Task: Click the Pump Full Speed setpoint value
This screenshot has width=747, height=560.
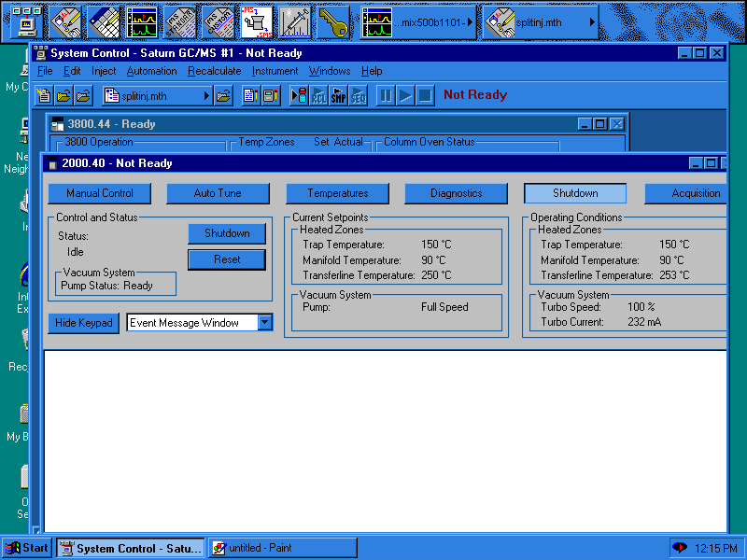Action: [x=444, y=307]
